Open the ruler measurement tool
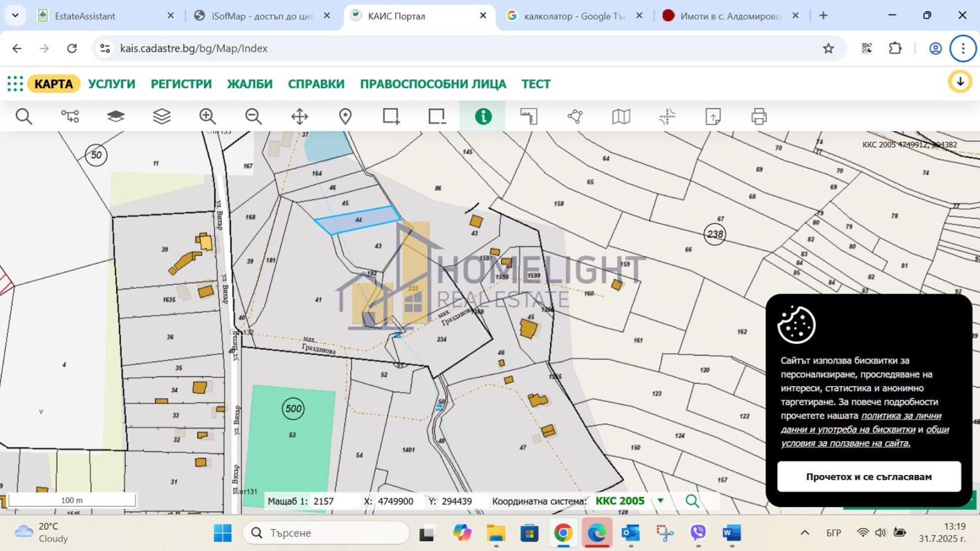 coord(529,116)
